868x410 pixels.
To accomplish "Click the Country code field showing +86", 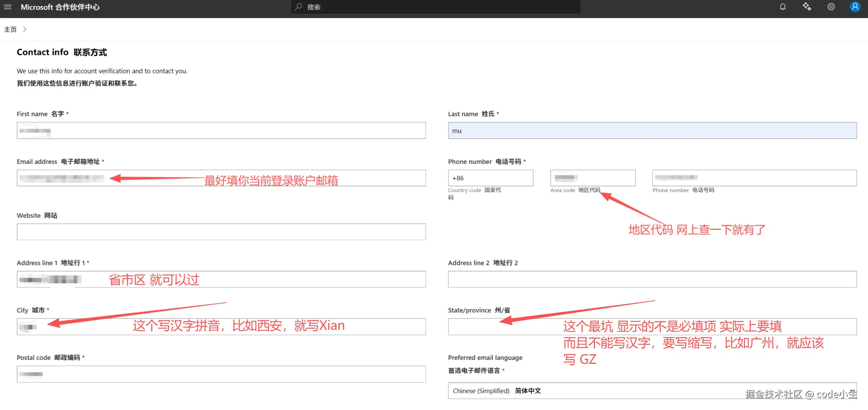I will (490, 178).
